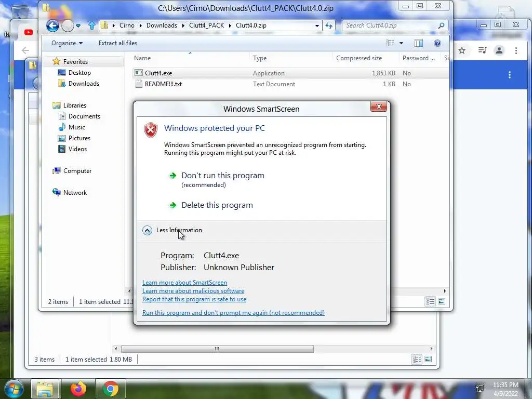Click the back window's horizontal scrollbar thumb
532x399 pixels.
click(x=217, y=349)
